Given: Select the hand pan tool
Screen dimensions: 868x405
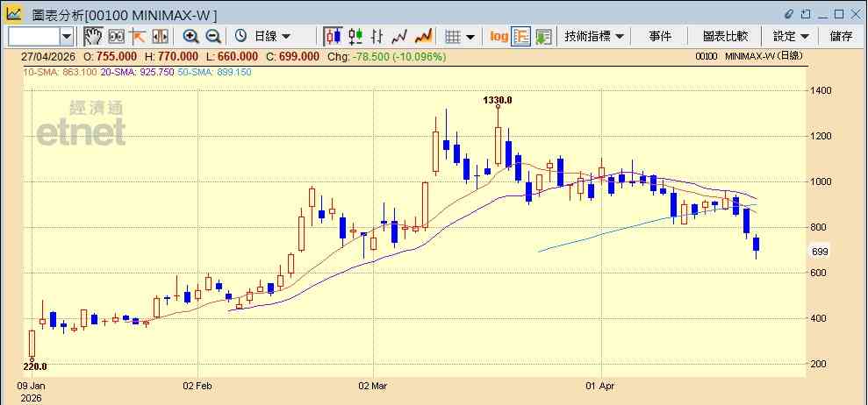Looking at the screenshot, I should tap(94, 37).
